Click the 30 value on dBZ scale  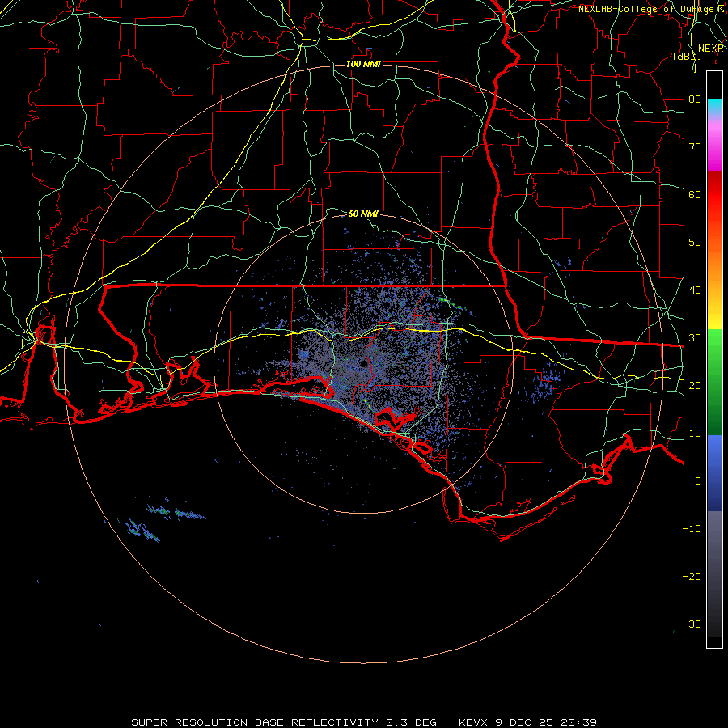(695, 338)
